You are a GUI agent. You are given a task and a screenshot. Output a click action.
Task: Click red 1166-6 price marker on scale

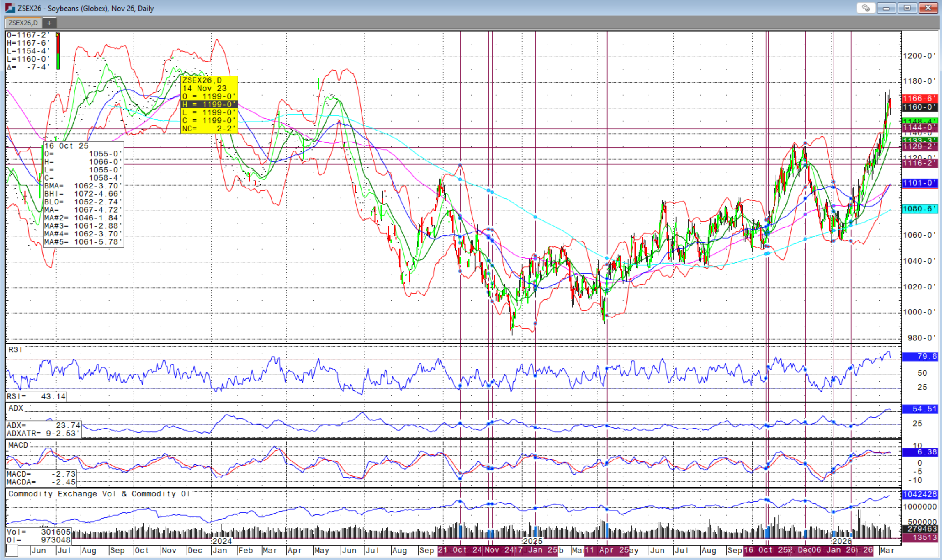click(919, 99)
